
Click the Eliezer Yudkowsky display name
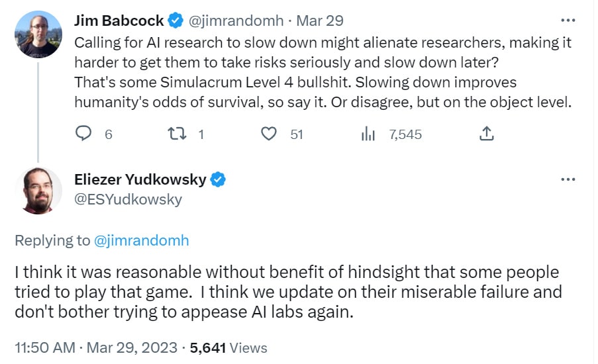pyautogui.click(x=140, y=179)
